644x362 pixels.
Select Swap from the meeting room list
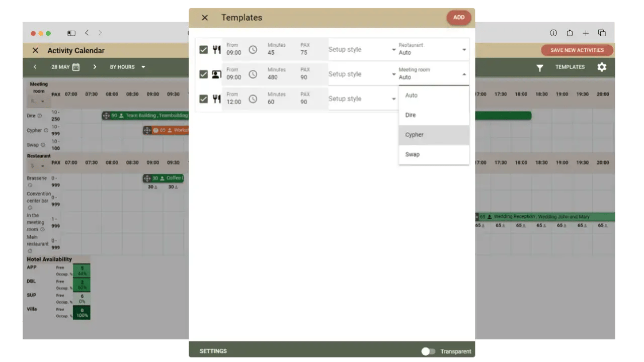tap(434, 154)
